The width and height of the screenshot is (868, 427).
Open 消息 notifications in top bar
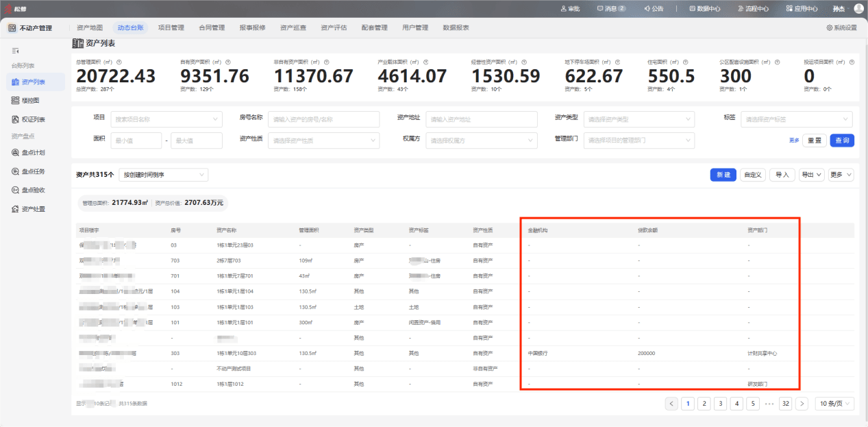click(611, 9)
